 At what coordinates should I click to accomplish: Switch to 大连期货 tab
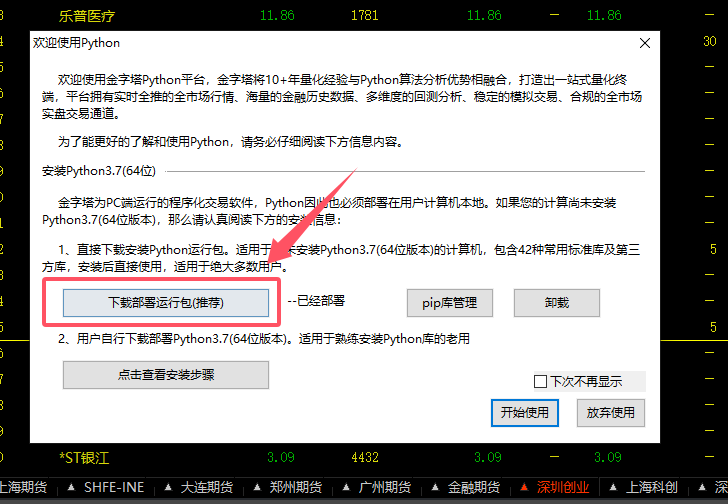(x=207, y=487)
